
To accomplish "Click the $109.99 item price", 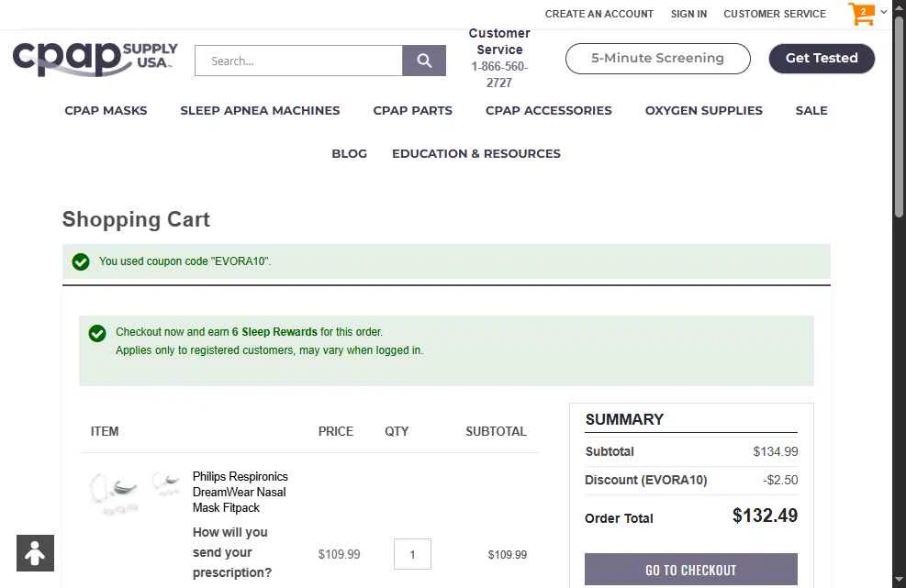I will [x=339, y=554].
